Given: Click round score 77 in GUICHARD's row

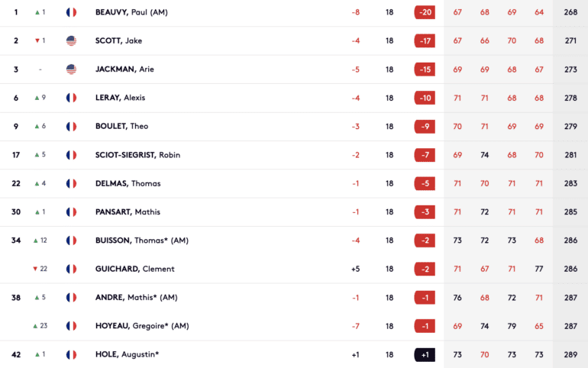Looking at the screenshot, I should pyautogui.click(x=539, y=269).
